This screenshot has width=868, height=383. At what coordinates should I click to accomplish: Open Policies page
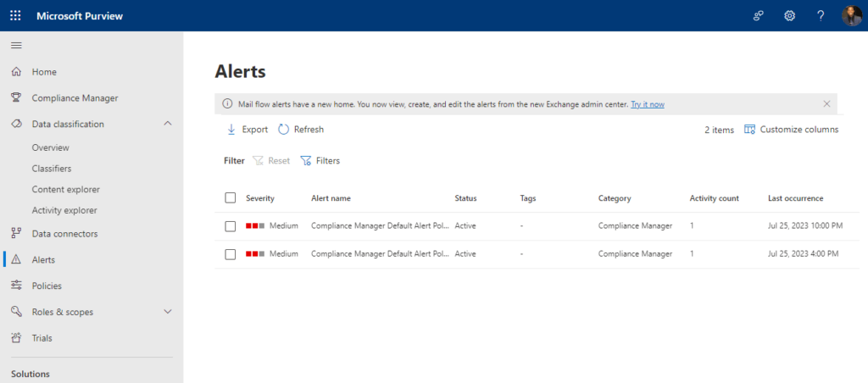pos(47,286)
